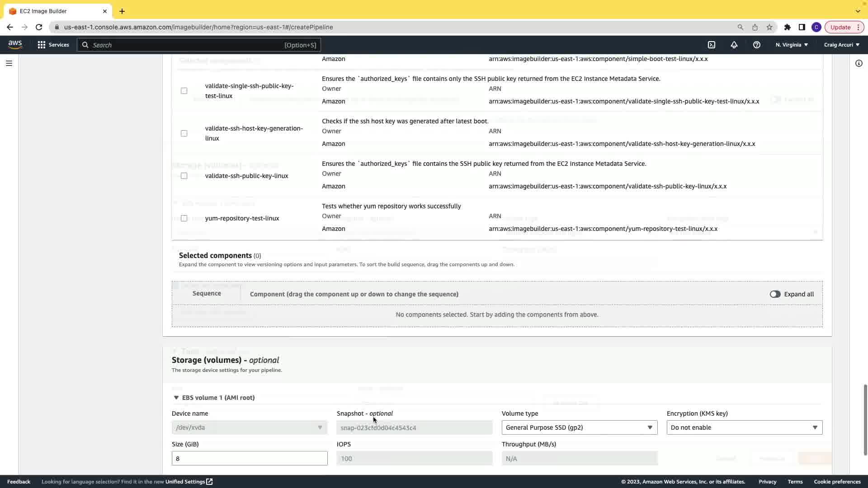Open Craig Arcuri account menu

click(841, 45)
